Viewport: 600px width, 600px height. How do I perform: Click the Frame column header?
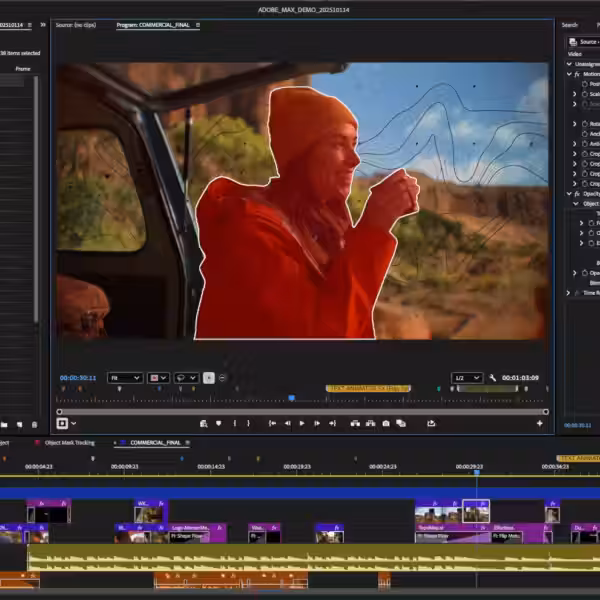tap(23, 68)
